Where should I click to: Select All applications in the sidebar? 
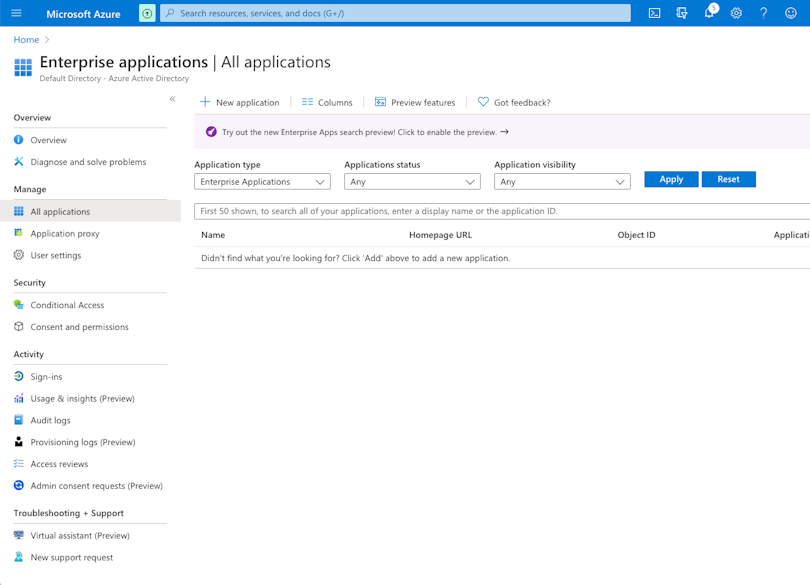[x=90, y=211]
